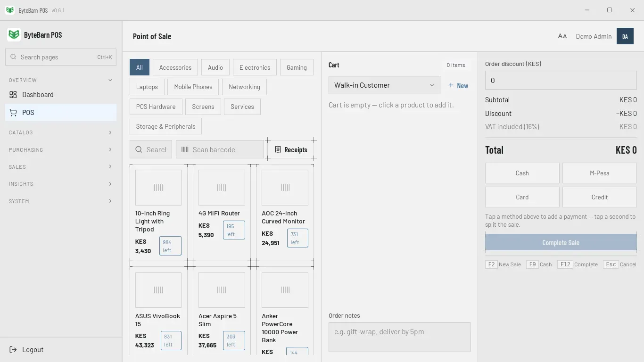644x362 pixels.
Task: Filter by POS Hardware category
Action: (156, 107)
